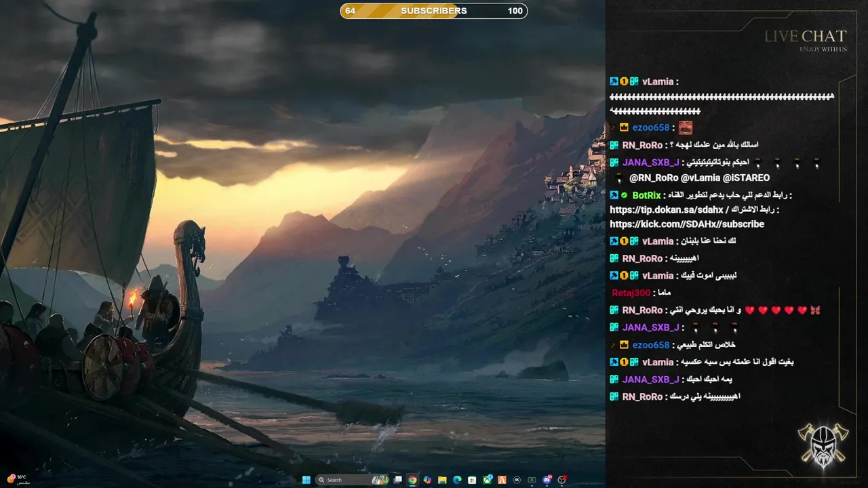Click the @RN_RoRo mention in chat
The height and width of the screenshot is (488, 868).
click(654, 178)
